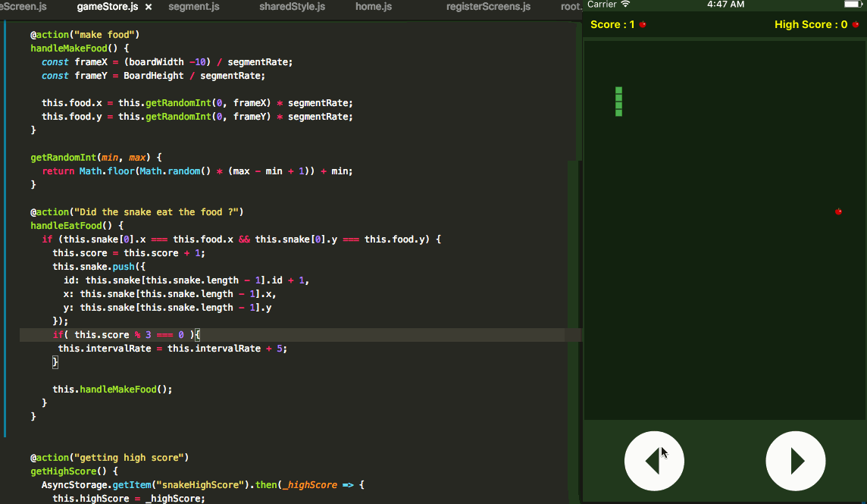
Task: Click the "this.food.x =" assignment line
Action: pos(197,103)
